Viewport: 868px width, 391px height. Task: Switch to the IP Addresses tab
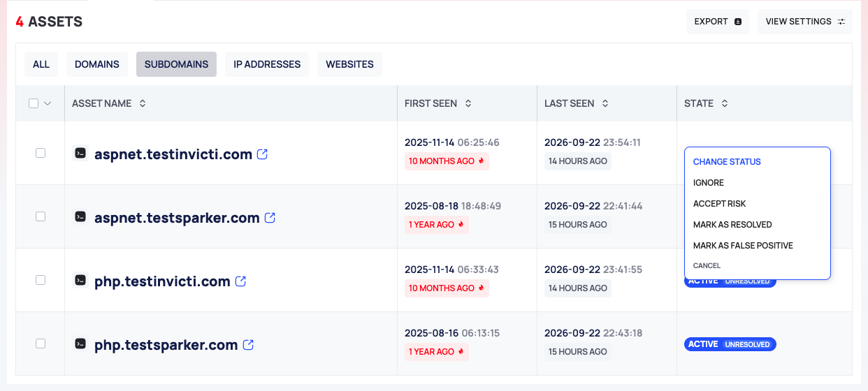tap(267, 64)
